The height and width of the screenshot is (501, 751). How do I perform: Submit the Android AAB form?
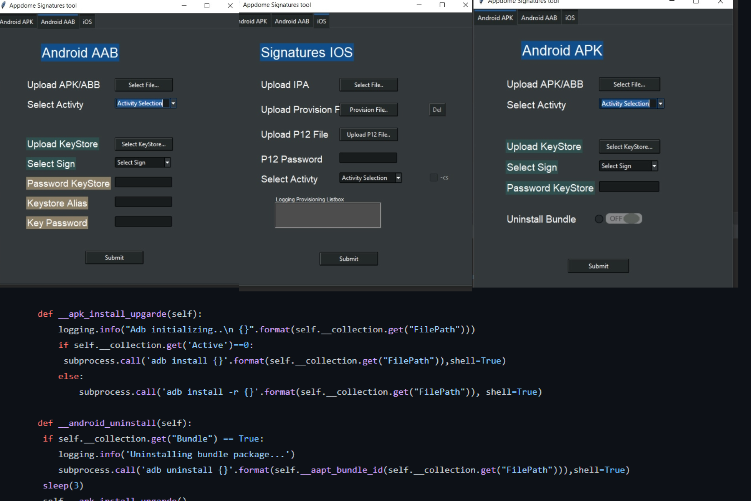pyautogui.click(x=114, y=258)
